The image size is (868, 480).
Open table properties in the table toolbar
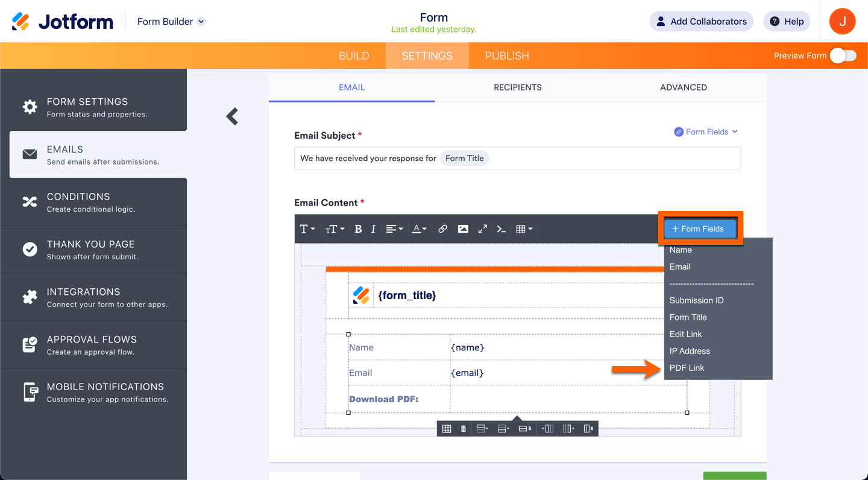(x=447, y=429)
